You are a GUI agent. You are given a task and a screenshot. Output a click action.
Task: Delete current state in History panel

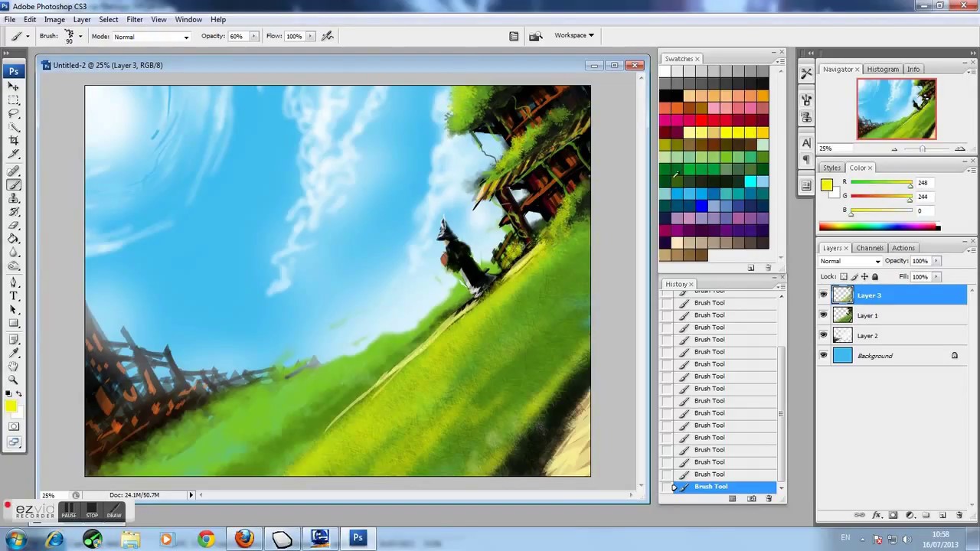pyautogui.click(x=769, y=499)
